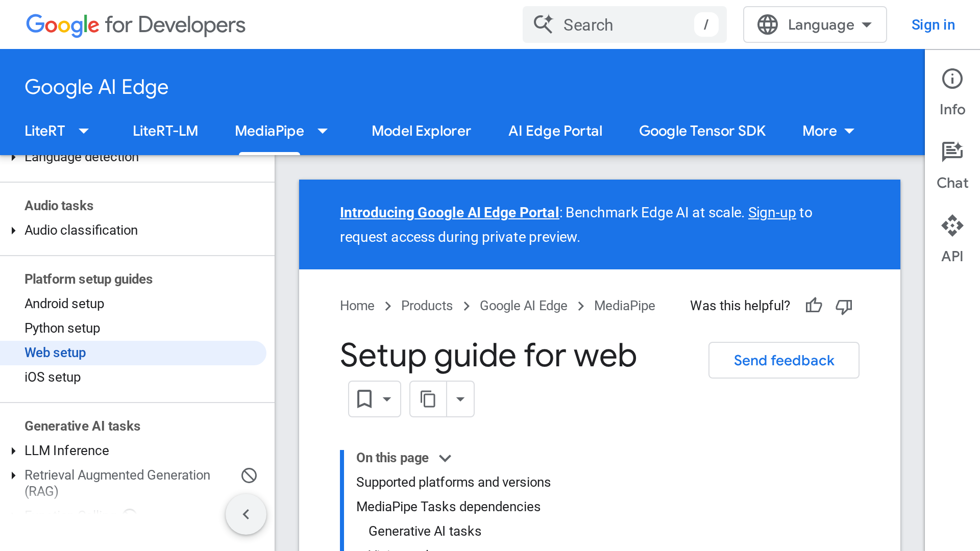Screen dimensions: 980x551
Task: Collapse the sidebar with the chevron button
Action: click(x=246, y=514)
